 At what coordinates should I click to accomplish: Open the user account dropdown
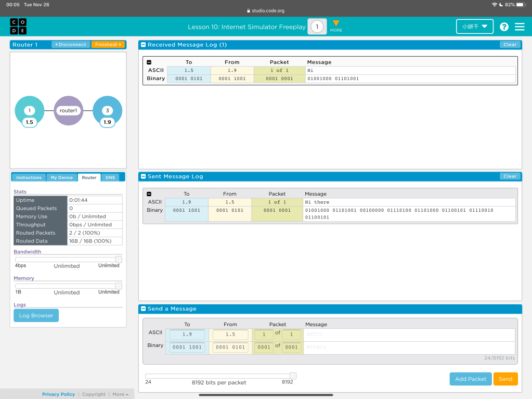pos(474,27)
